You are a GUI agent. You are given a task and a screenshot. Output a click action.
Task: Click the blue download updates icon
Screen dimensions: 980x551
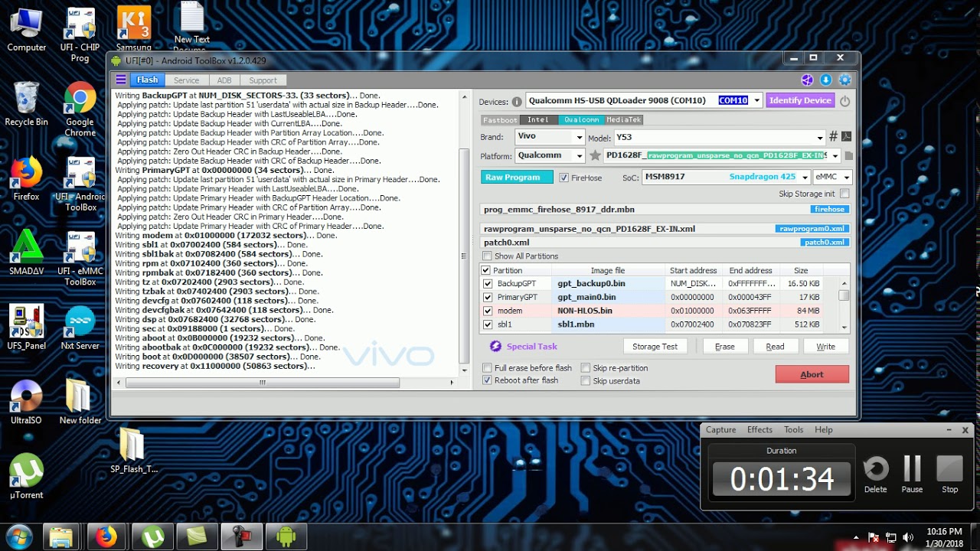point(826,80)
